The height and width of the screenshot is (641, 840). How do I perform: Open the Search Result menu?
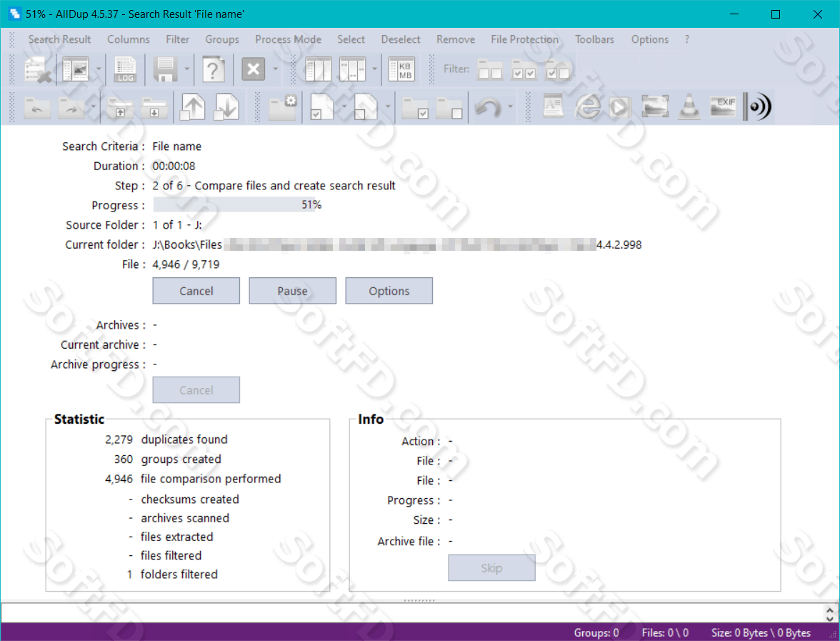(x=59, y=39)
